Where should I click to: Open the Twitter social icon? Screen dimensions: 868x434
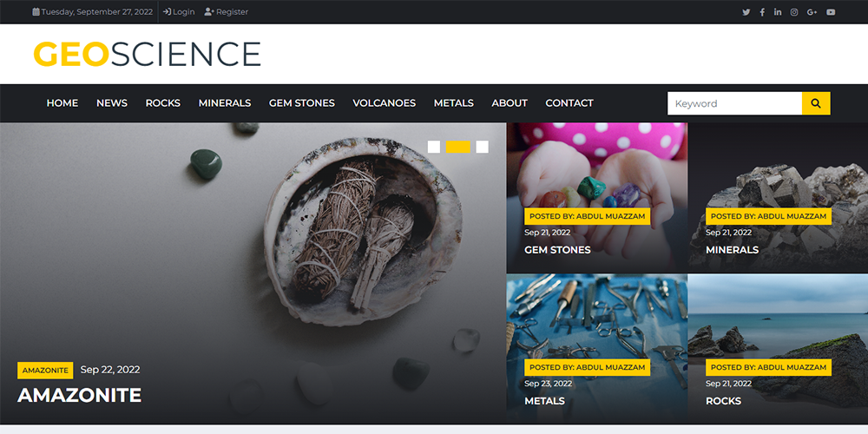[x=746, y=12]
